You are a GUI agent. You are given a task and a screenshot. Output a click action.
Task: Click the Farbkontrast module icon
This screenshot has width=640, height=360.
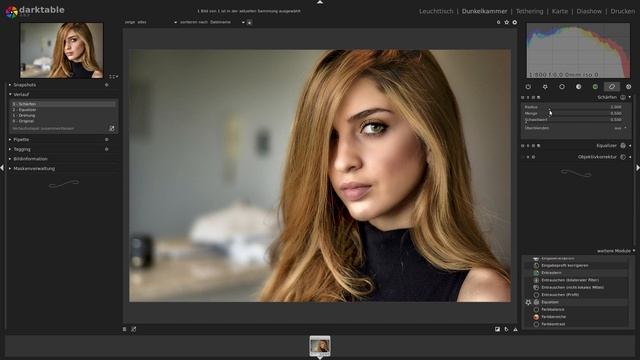point(536,324)
